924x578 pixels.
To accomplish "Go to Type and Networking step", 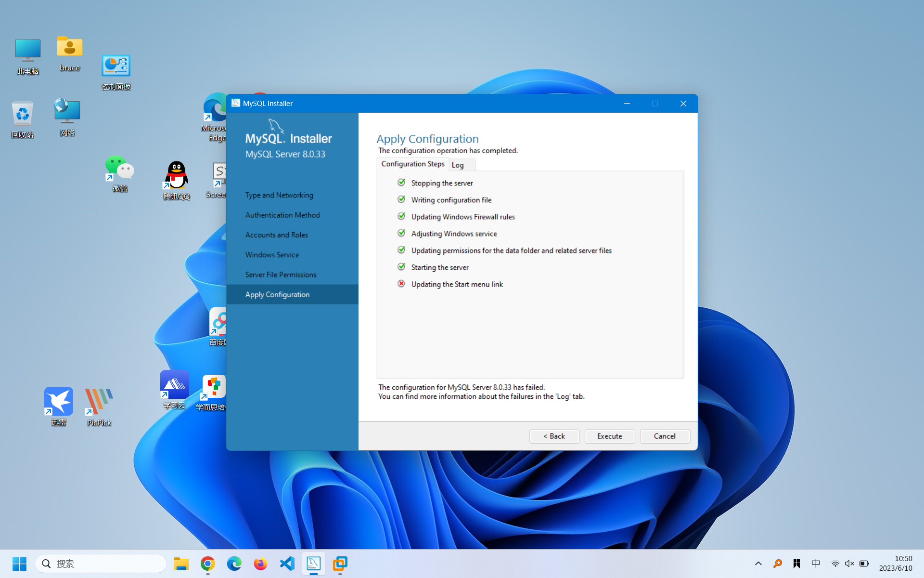I will click(x=279, y=195).
